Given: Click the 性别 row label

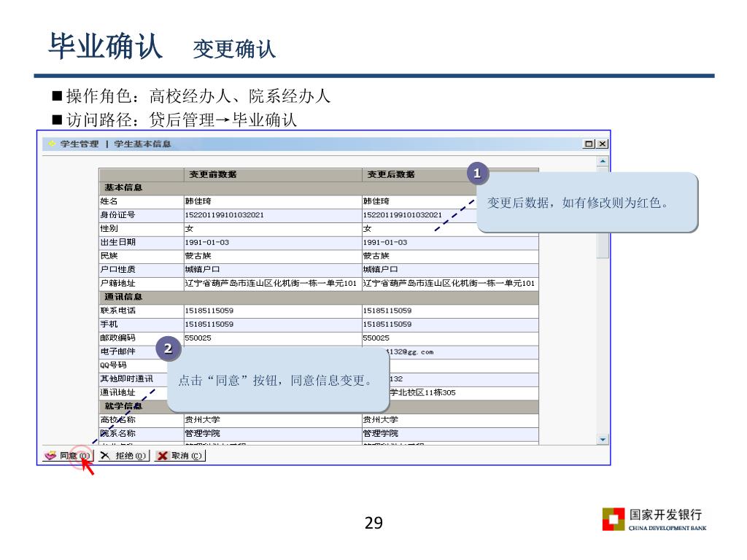Looking at the screenshot, I should (109, 228).
